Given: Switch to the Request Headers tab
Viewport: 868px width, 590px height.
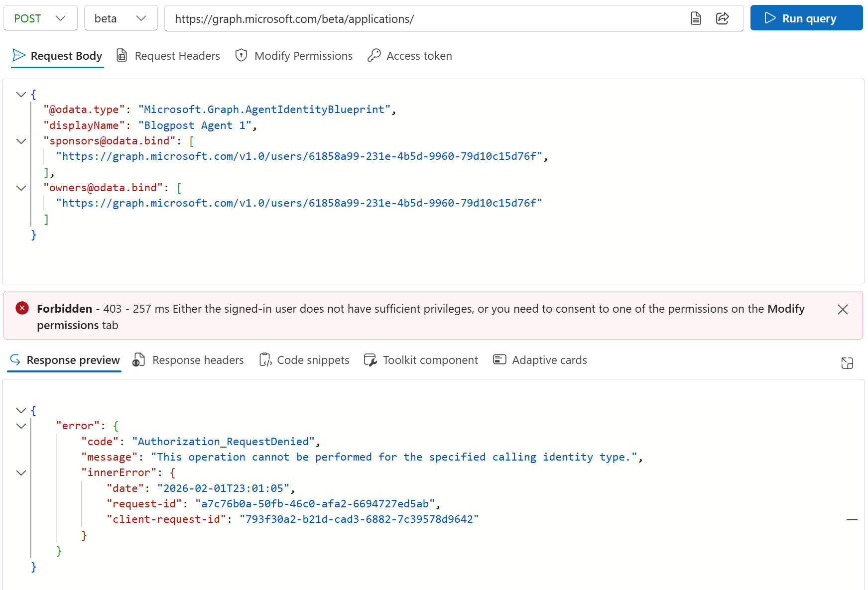Looking at the screenshot, I should [168, 56].
